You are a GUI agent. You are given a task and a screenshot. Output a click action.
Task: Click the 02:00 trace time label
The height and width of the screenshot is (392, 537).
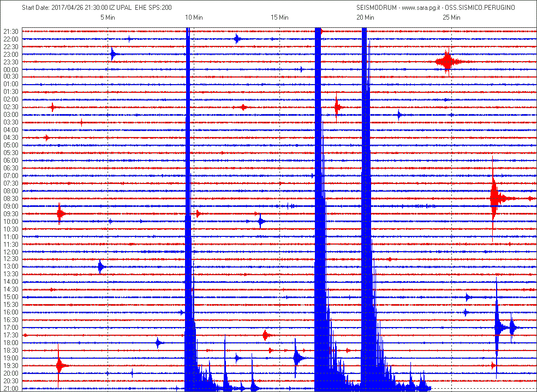click(x=10, y=100)
